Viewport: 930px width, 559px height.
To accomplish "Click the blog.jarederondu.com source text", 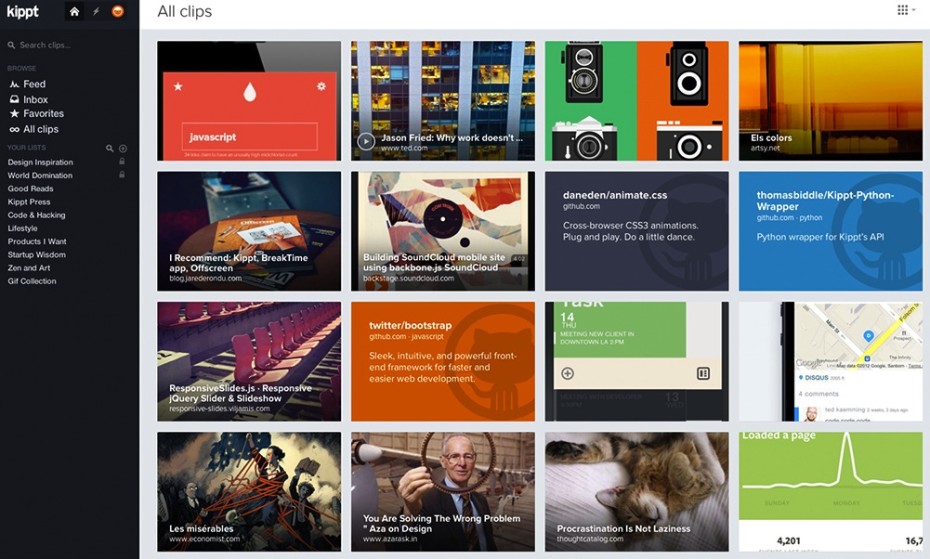I will (205, 278).
